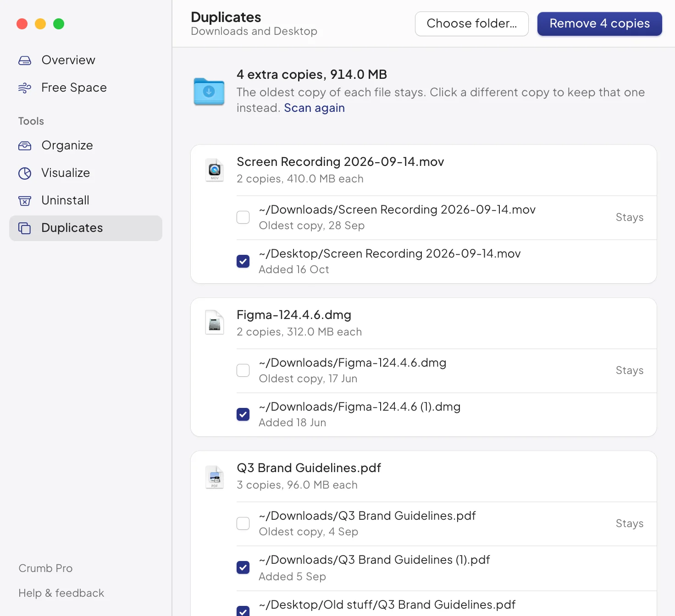Image resolution: width=675 pixels, height=616 pixels.
Task: Switch to the Visualize tool
Action: click(x=86, y=173)
